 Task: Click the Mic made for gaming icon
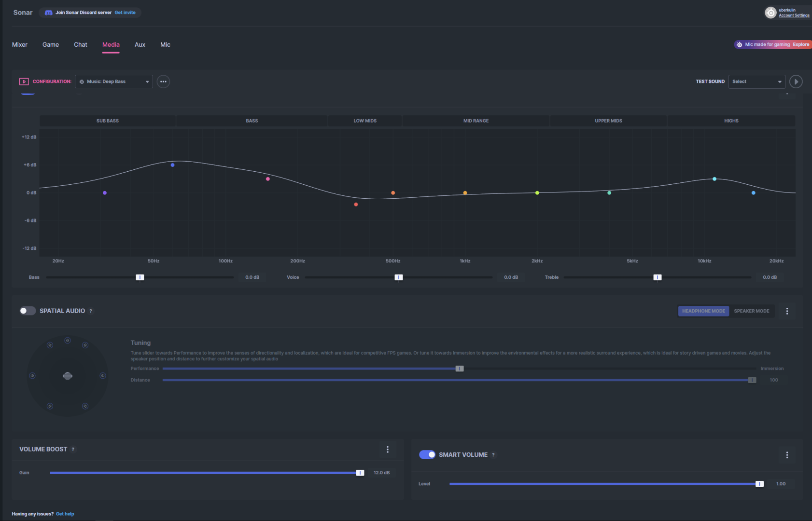[x=739, y=44]
